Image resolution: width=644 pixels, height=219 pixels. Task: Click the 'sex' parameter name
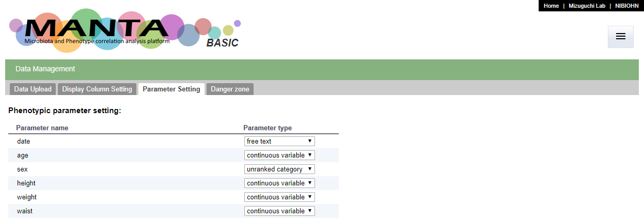[x=23, y=169]
